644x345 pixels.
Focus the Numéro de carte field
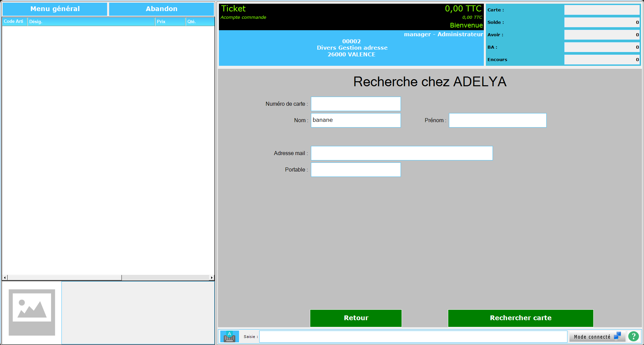356,104
